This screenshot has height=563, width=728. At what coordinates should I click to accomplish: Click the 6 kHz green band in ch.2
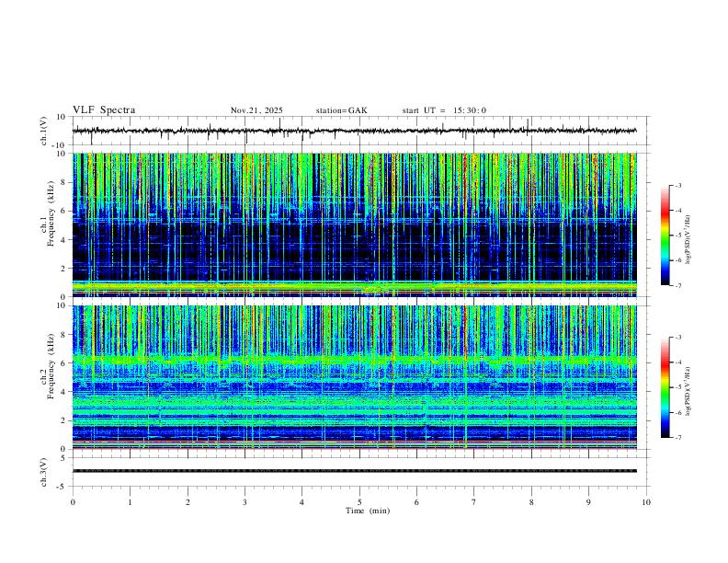[355, 360]
